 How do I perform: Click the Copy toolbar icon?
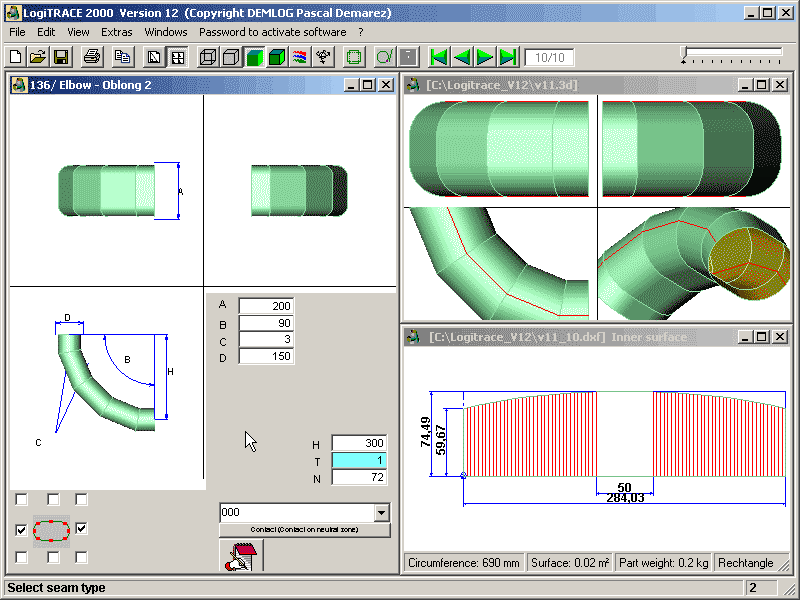click(x=122, y=57)
